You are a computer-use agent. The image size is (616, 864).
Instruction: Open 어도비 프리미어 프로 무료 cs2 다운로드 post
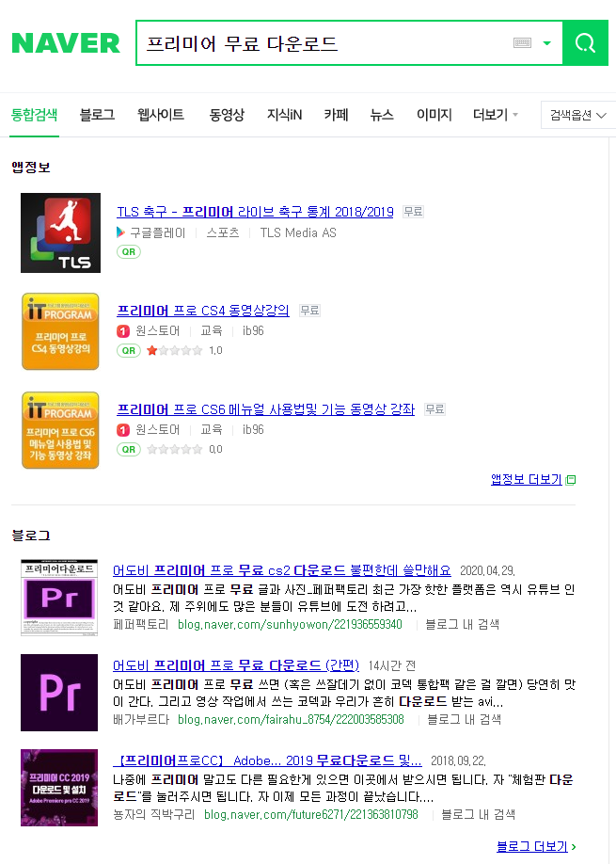[x=282, y=570]
